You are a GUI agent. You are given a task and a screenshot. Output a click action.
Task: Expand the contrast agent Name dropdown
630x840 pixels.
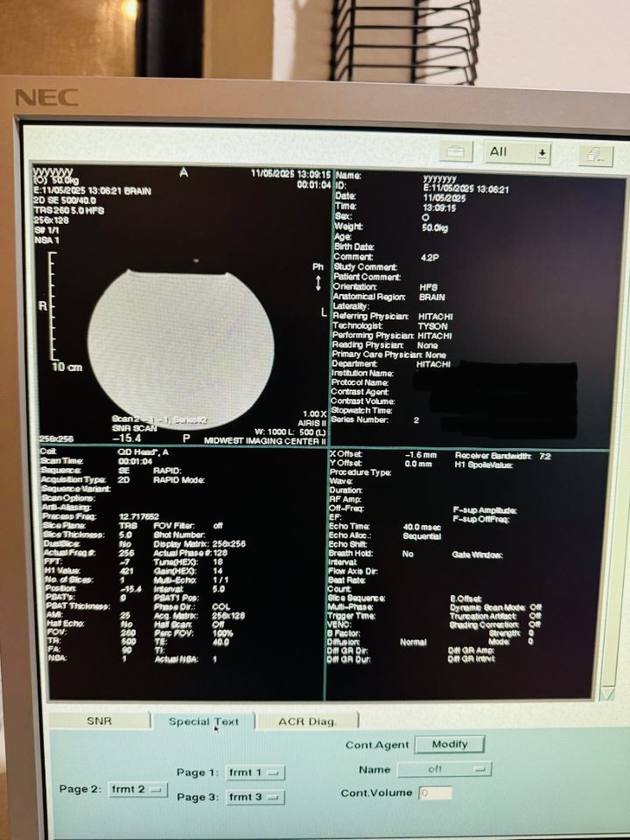tap(444, 769)
